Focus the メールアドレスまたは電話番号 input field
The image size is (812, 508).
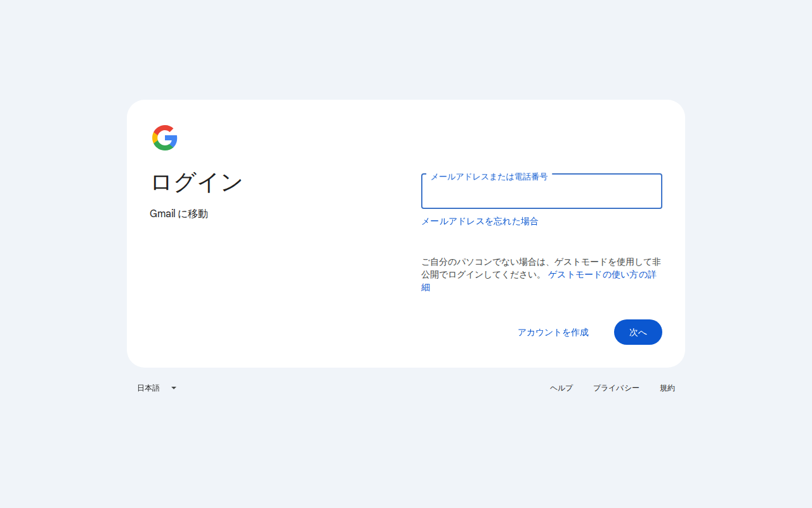click(541, 193)
